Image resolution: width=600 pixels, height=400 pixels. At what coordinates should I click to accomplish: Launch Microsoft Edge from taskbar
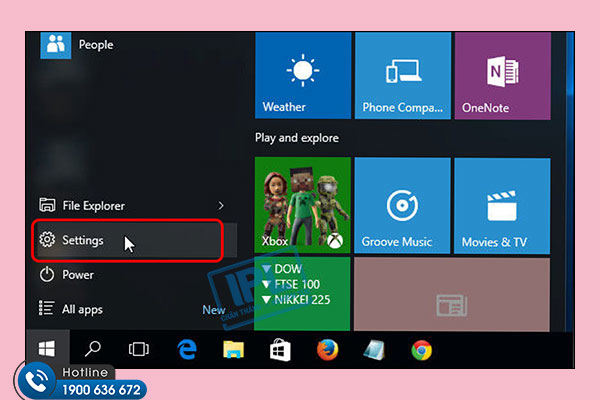pyautogui.click(x=187, y=349)
